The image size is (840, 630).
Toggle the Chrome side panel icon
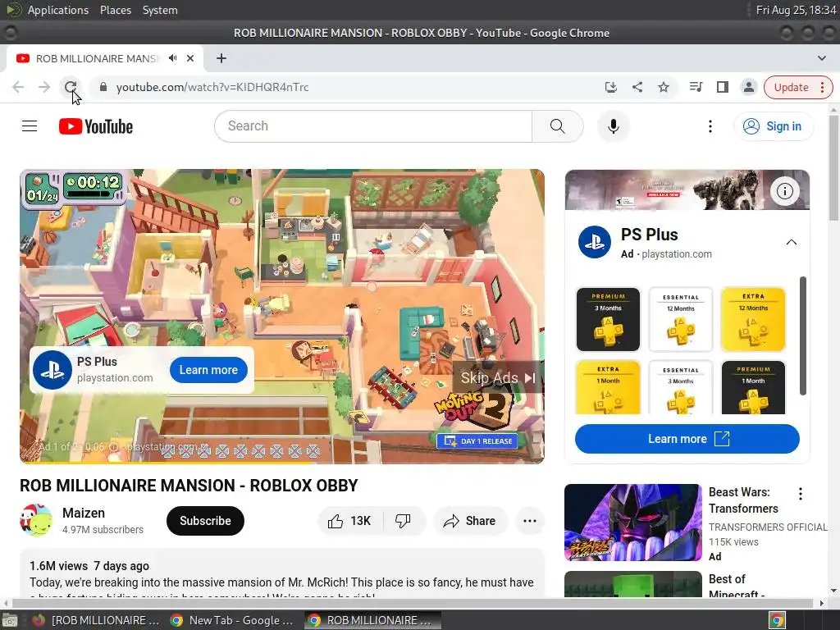722,87
